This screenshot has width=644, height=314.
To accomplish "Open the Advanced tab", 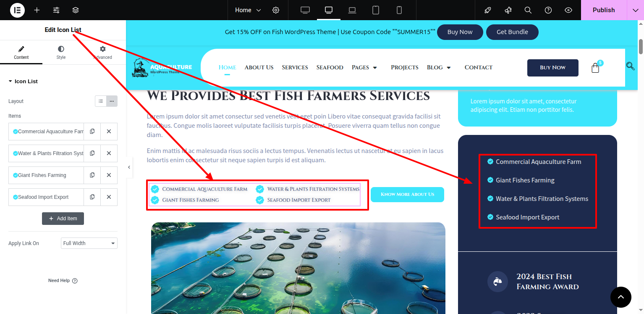I will tap(103, 53).
